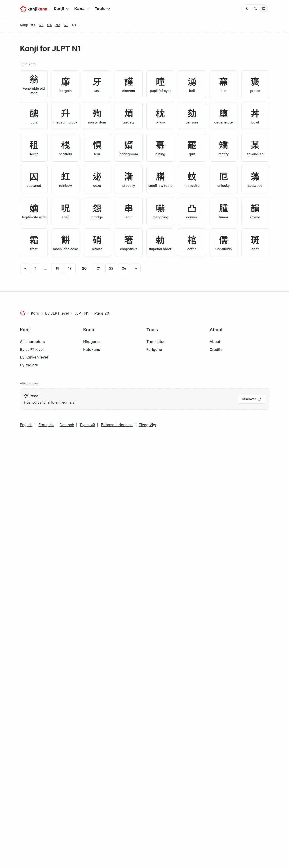Open the 'tusk' kanji card

tap(97, 84)
